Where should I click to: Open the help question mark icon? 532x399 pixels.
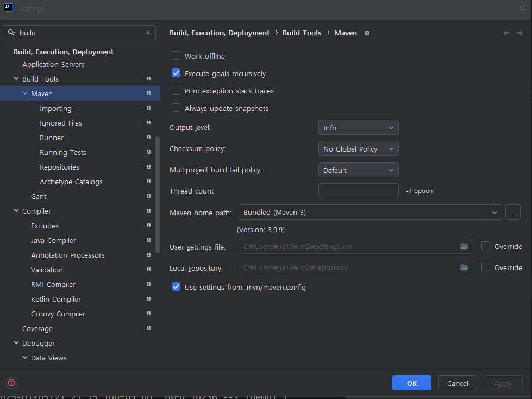[11, 383]
